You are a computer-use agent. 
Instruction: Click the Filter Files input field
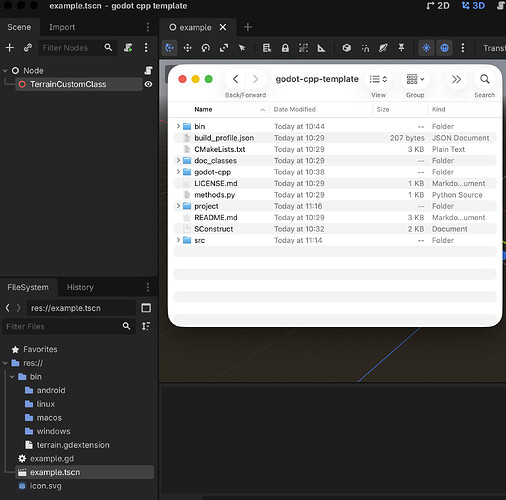click(62, 326)
